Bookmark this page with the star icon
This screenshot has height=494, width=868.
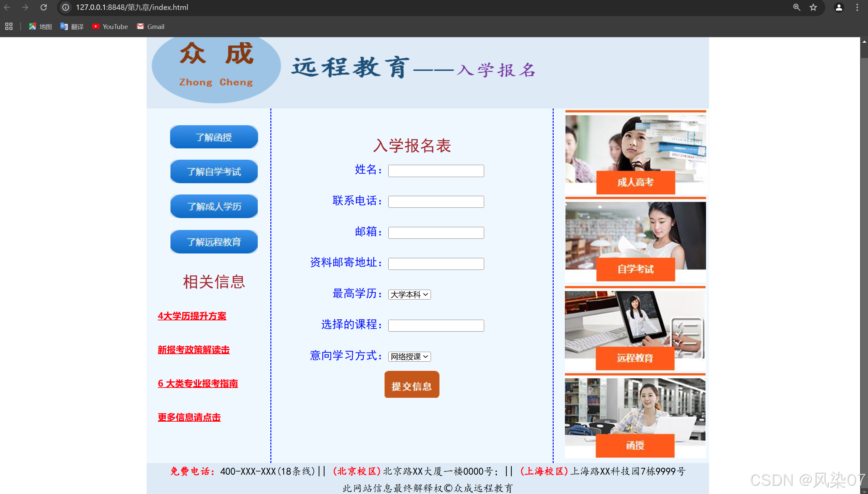[813, 7]
